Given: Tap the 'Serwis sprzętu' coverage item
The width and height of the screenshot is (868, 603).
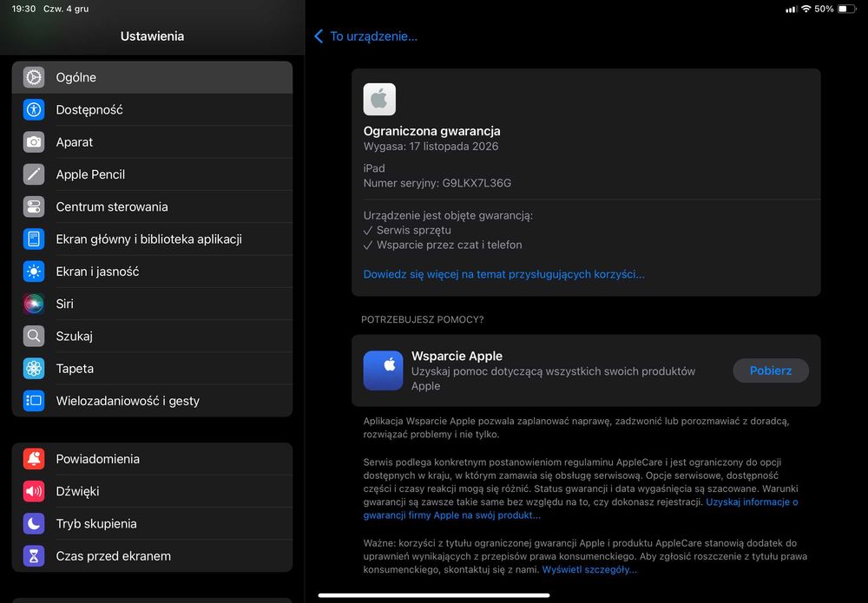Looking at the screenshot, I should pos(413,230).
